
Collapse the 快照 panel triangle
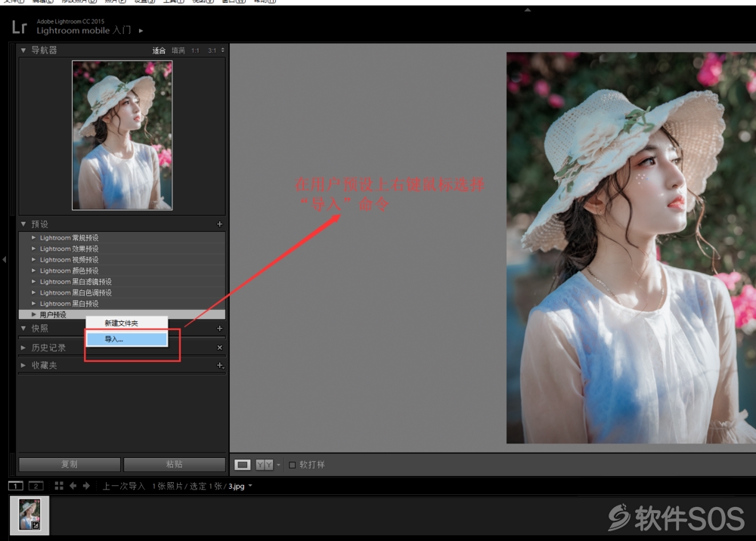point(23,328)
